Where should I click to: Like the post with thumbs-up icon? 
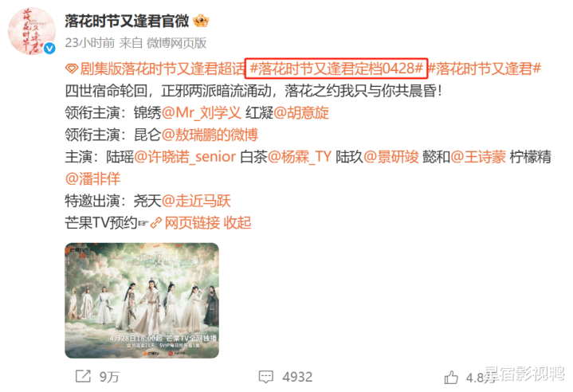tap(451, 378)
